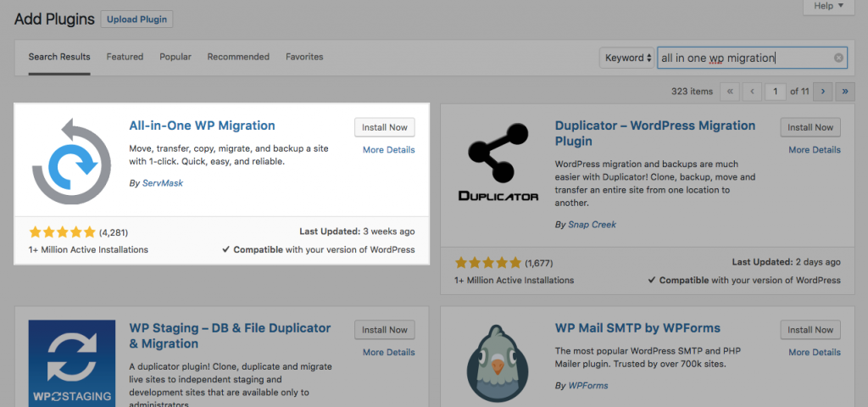Screen dimensions: 868x407
Task: Clear the plugin search field with the X icon
Action: point(838,58)
